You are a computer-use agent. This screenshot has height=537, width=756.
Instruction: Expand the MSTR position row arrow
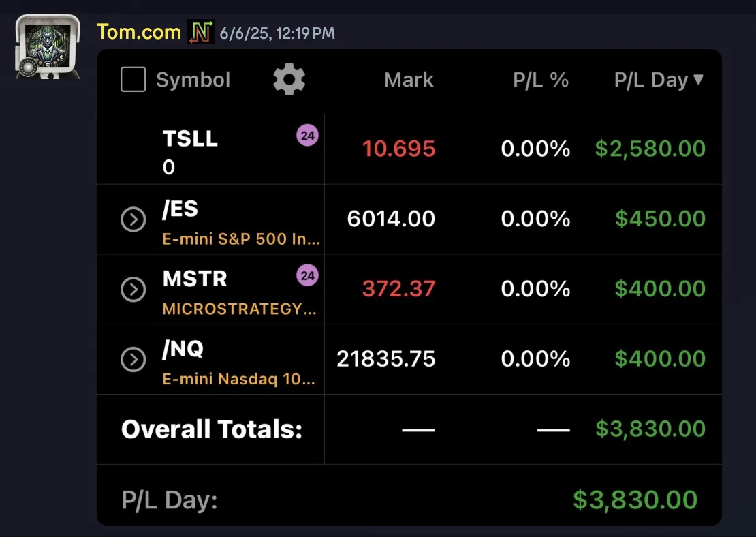(133, 290)
